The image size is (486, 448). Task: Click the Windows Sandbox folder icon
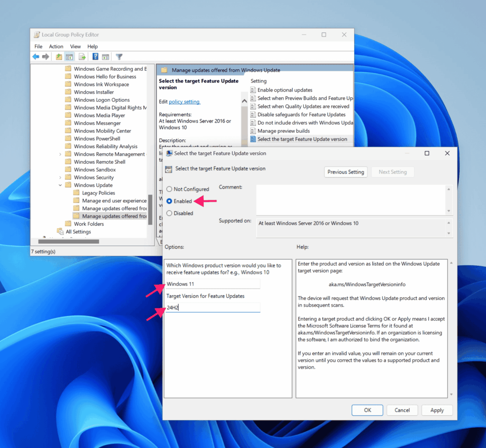pyautogui.click(x=68, y=169)
